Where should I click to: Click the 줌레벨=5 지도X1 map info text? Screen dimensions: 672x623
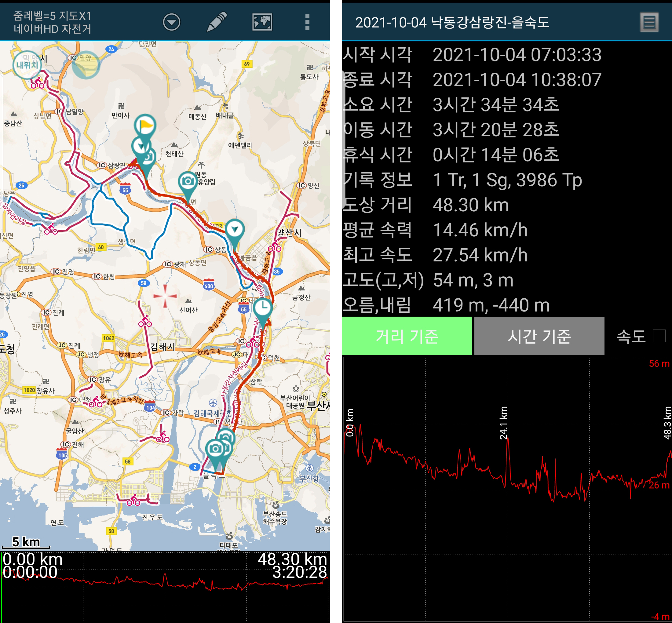click(52, 16)
